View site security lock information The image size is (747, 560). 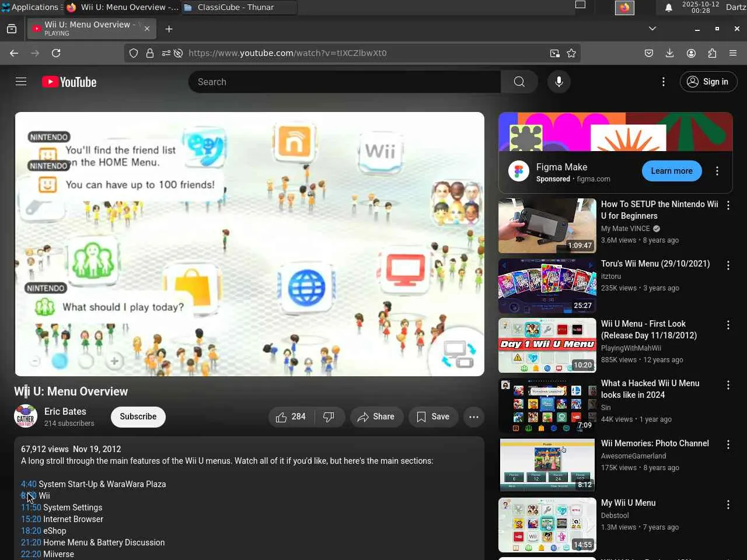point(150,53)
